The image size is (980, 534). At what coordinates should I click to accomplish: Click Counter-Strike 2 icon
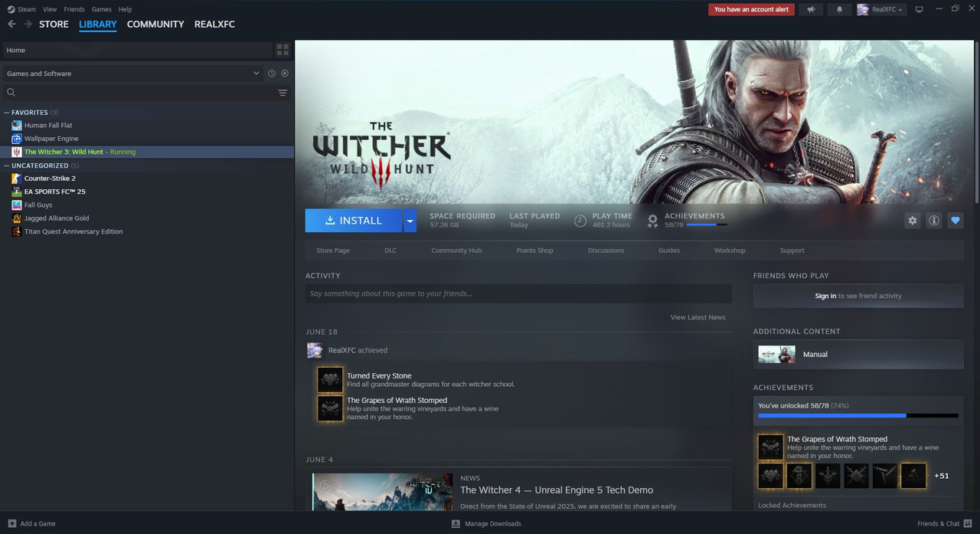point(17,179)
